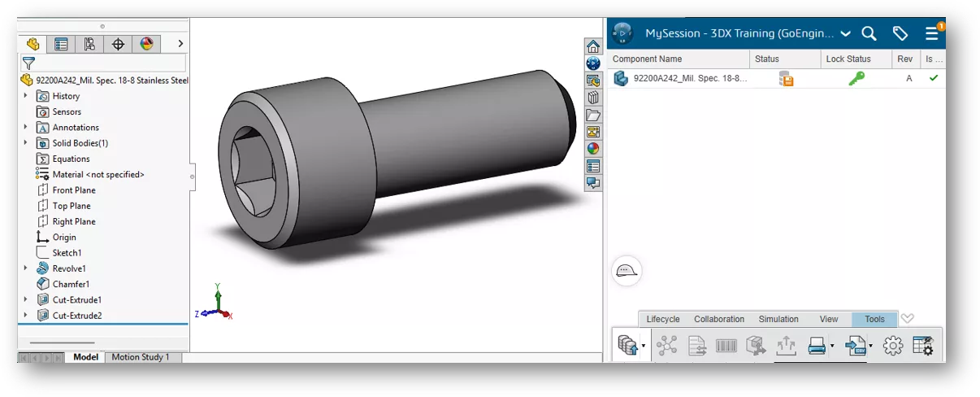The height and width of the screenshot is (397, 980).
Task: Open the SOLIDWORKS Forum chat icon
Action: click(593, 183)
